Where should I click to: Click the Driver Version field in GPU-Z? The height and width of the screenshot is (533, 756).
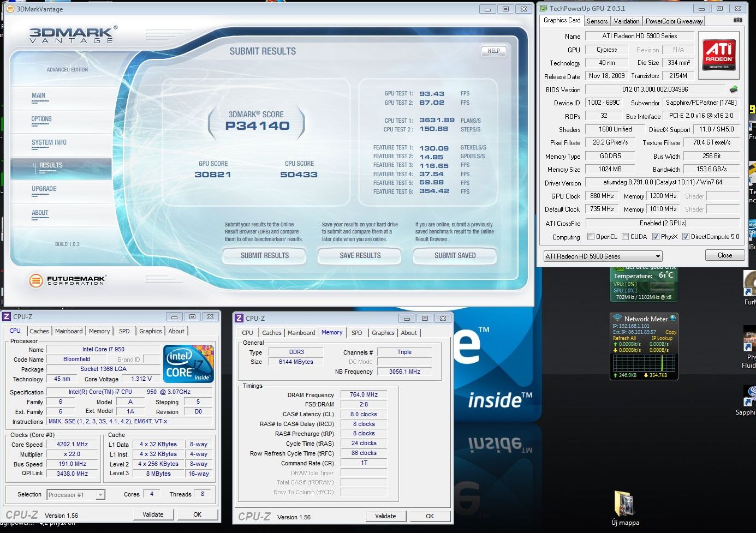coord(663,183)
